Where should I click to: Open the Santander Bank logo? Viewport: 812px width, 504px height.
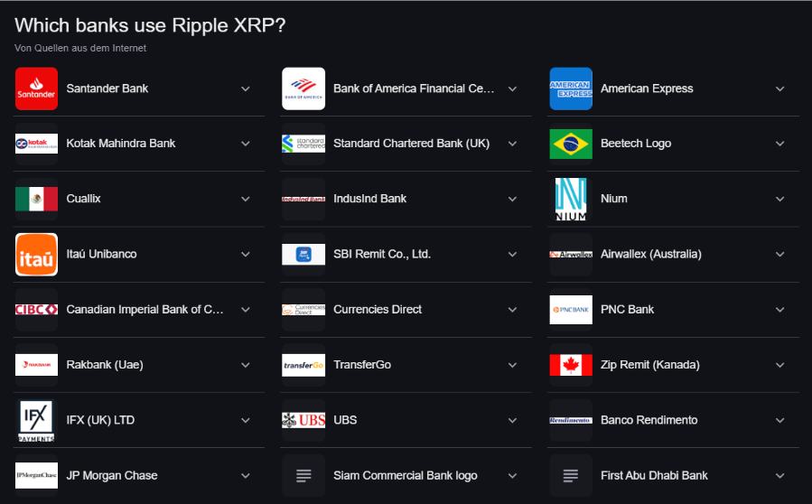[36, 89]
